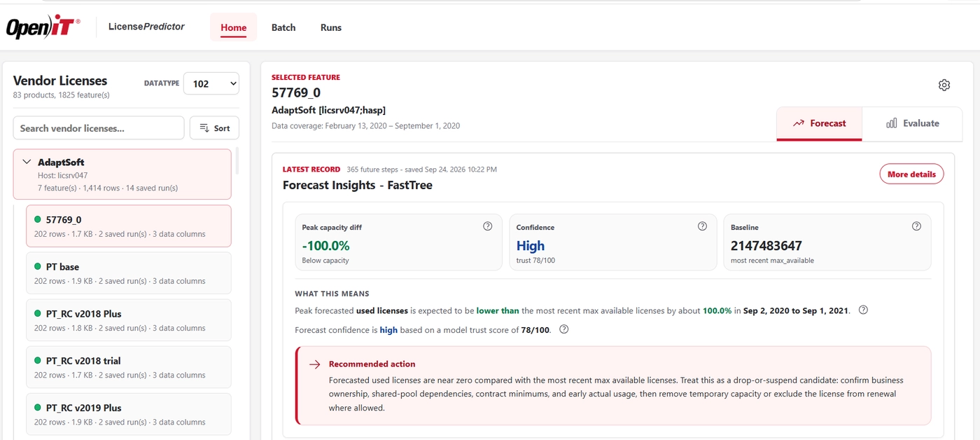Click the LATEST RECORD label
The width and height of the screenshot is (980, 440).
pos(311,170)
